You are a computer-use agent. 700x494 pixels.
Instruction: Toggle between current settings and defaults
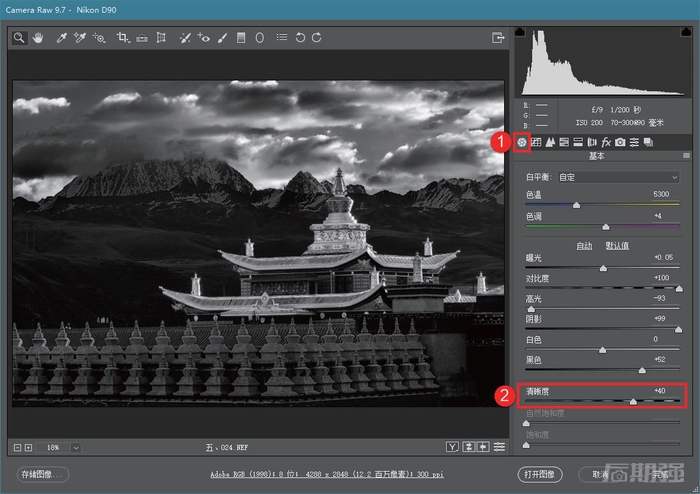click(x=500, y=447)
